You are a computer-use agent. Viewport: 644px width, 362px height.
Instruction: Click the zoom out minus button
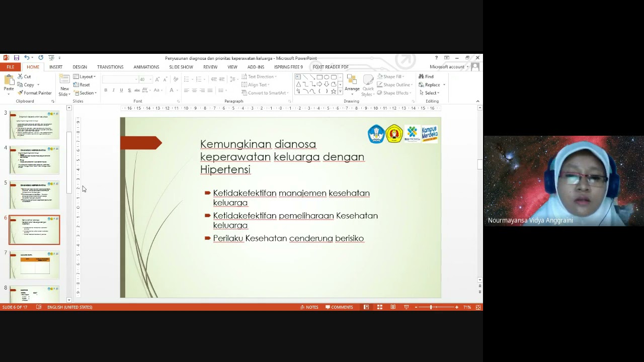416,307
